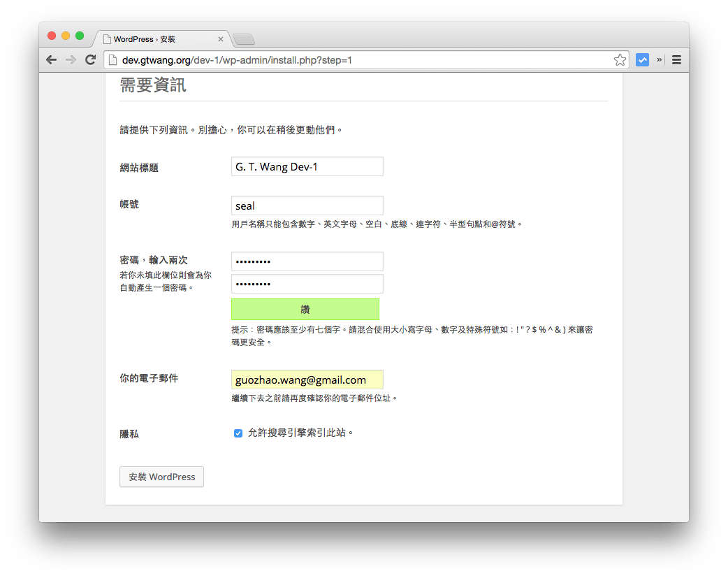This screenshot has width=728, height=578.
Task: Reload the WordPress installation page
Action: (x=90, y=59)
